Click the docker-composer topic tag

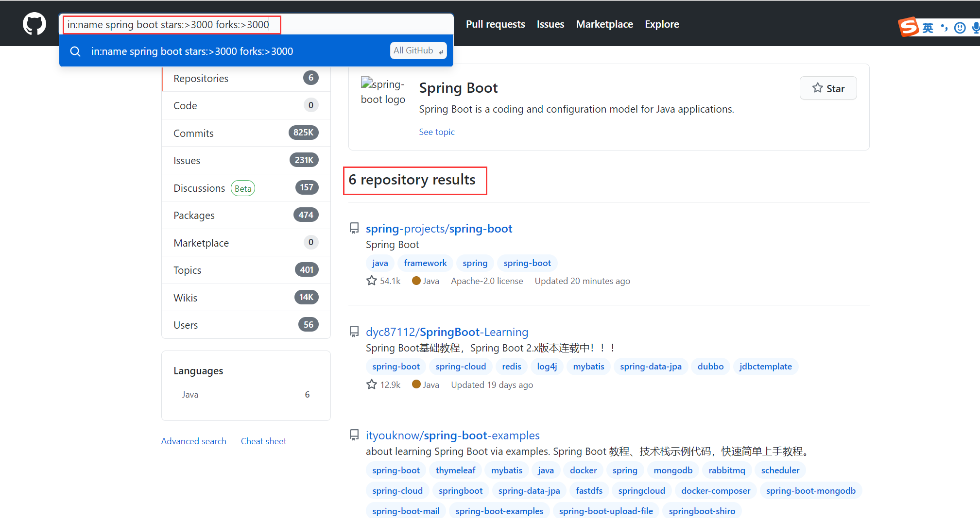[x=715, y=490]
